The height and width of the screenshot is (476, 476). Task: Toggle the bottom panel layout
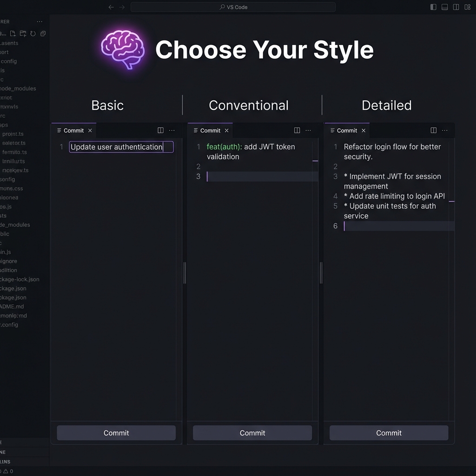click(x=444, y=7)
